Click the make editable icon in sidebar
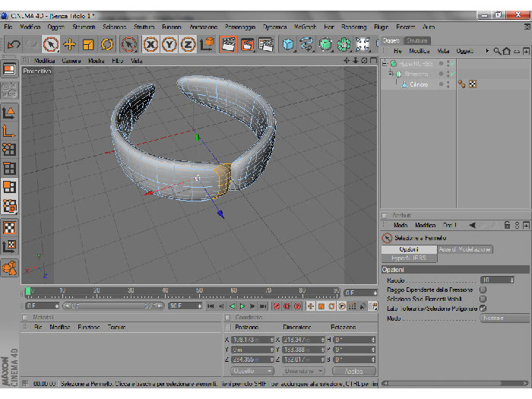Image resolution: width=532 pixels, height=399 pixels. tap(9, 90)
